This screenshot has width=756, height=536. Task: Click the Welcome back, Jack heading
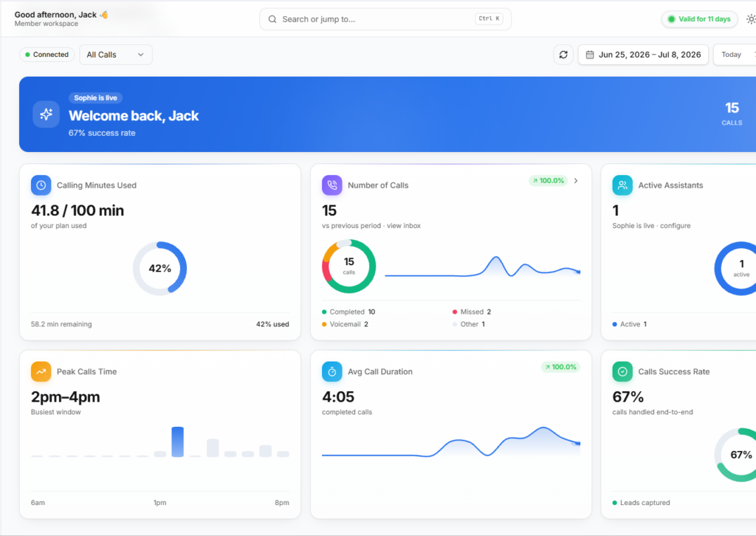134,116
